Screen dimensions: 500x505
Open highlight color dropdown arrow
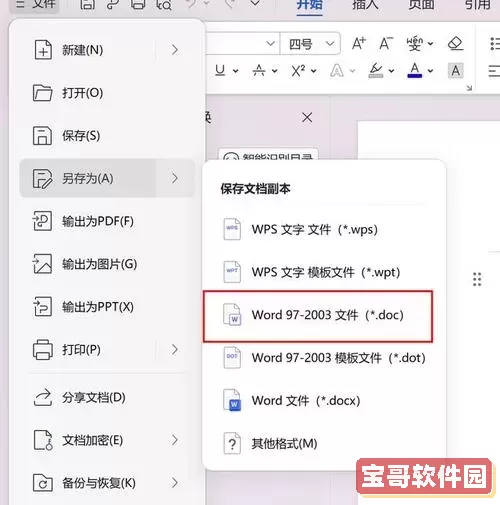point(392,71)
